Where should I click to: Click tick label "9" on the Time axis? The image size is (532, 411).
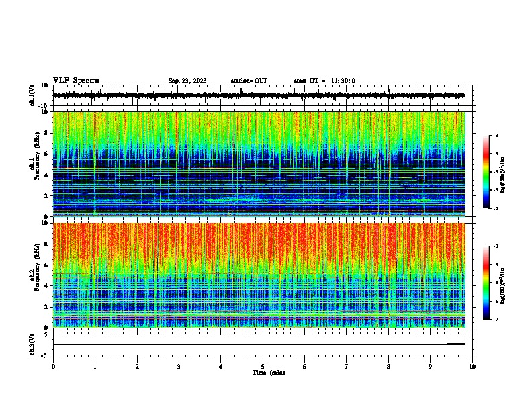click(x=430, y=367)
